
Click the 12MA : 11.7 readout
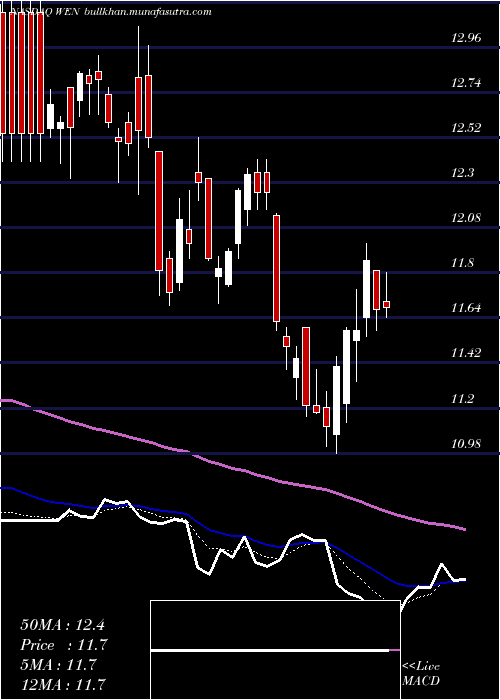pos(64,684)
